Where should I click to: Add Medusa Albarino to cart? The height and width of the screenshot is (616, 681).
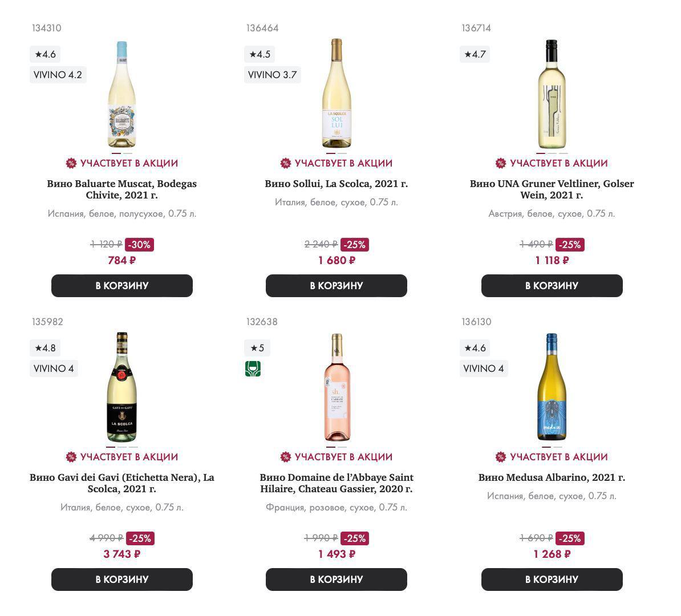pyautogui.click(x=552, y=579)
